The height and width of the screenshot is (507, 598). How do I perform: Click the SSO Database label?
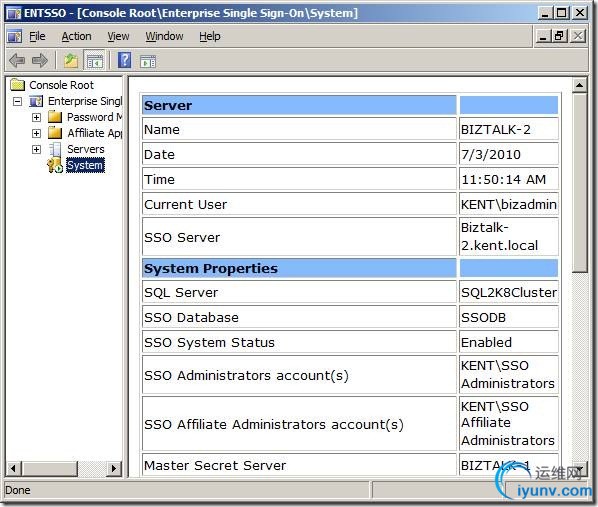(x=191, y=318)
